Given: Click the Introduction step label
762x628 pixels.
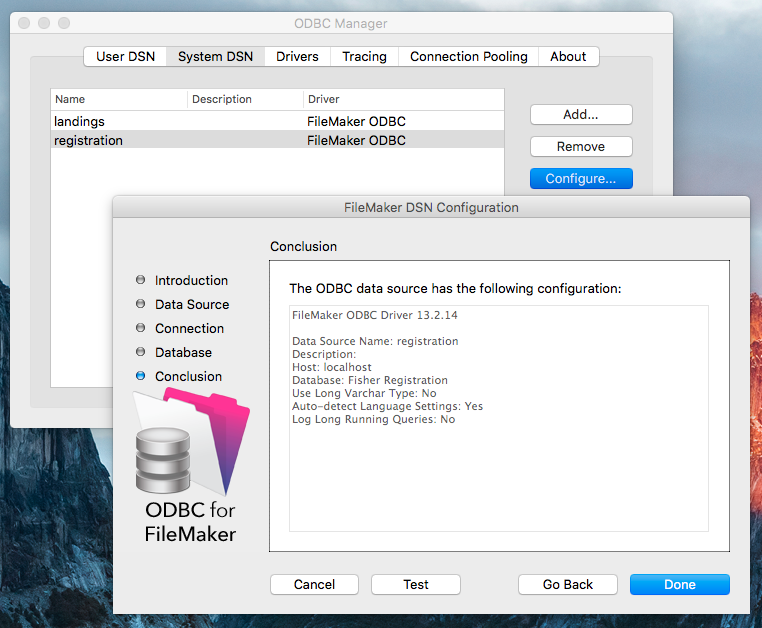Looking at the screenshot, I should pyautogui.click(x=191, y=280).
